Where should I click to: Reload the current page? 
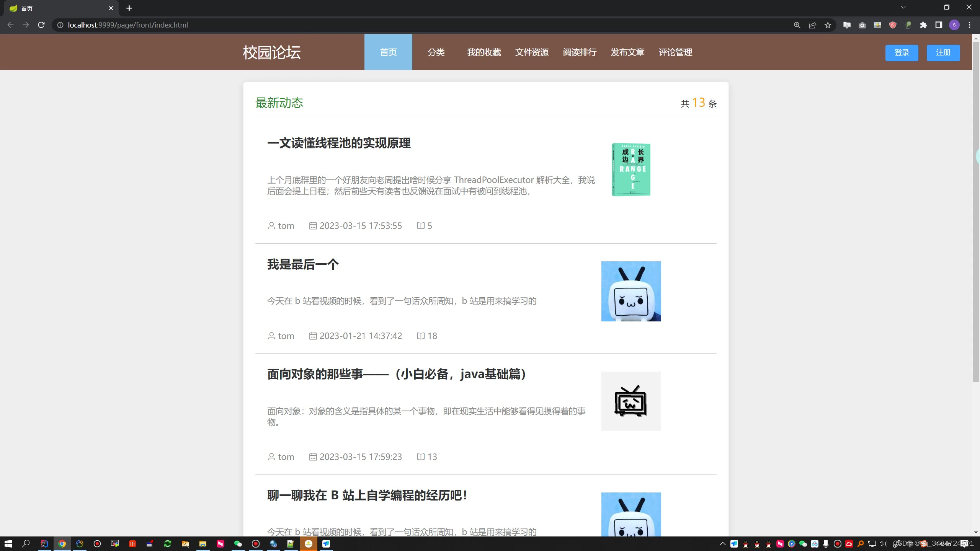[41, 25]
